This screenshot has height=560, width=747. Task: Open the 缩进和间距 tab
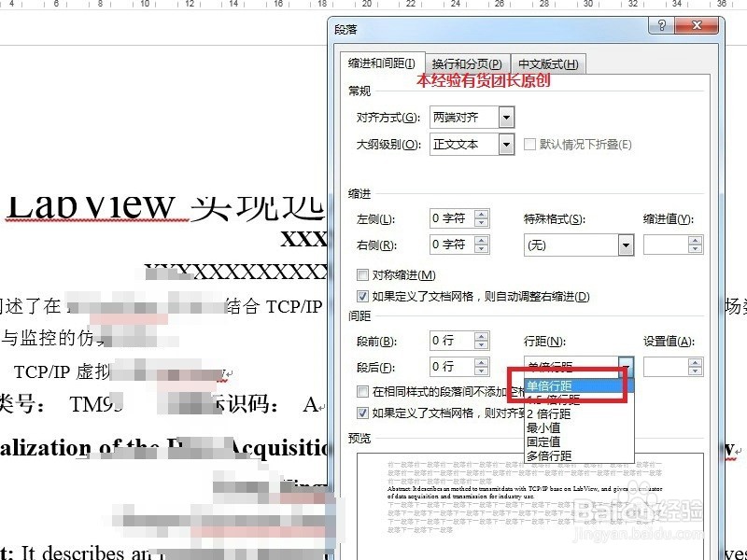(x=382, y=63)
